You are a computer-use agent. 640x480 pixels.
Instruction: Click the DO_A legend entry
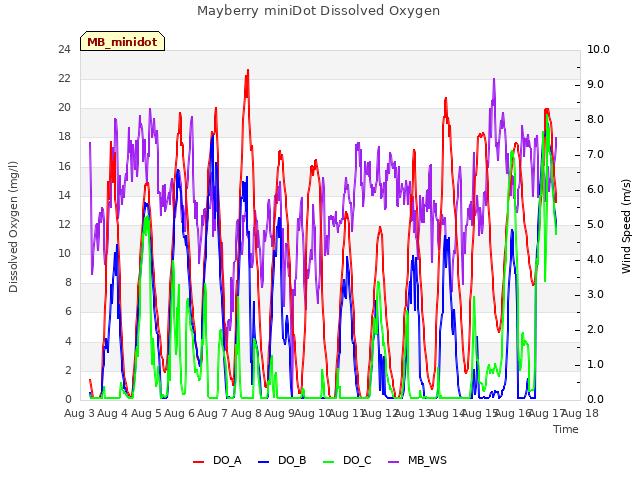pyautogui.click(x=217, y=460)
